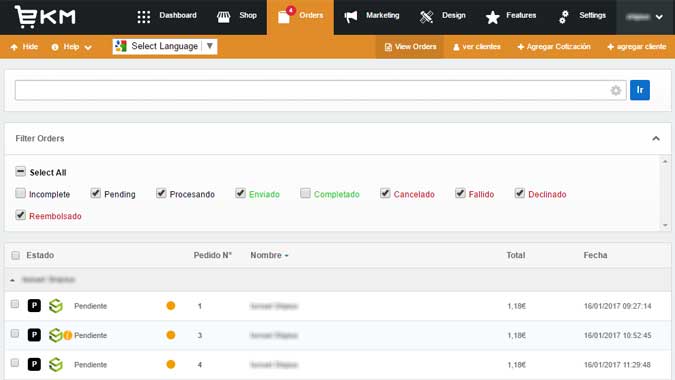Viewport: 675px width, 380px height.
Task: Sort by the Pedido Nº column header
Action: tap(213, 255)
